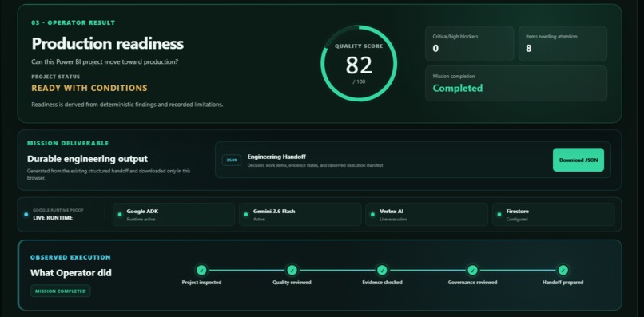This screenshot has height=317, width=644.
Task: Click the PROJECT STATUS label
Action: (56, 77)
